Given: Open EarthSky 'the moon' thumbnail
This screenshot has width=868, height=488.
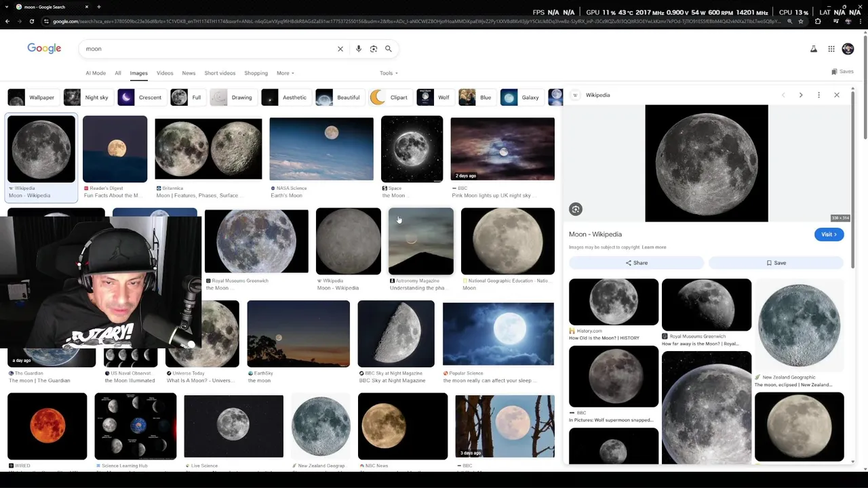Looking at the screenshot, I should click(298, 333).
